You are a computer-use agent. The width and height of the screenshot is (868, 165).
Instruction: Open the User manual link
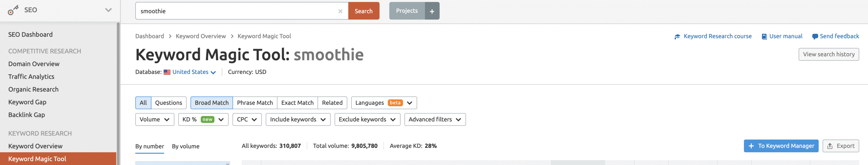786,36
